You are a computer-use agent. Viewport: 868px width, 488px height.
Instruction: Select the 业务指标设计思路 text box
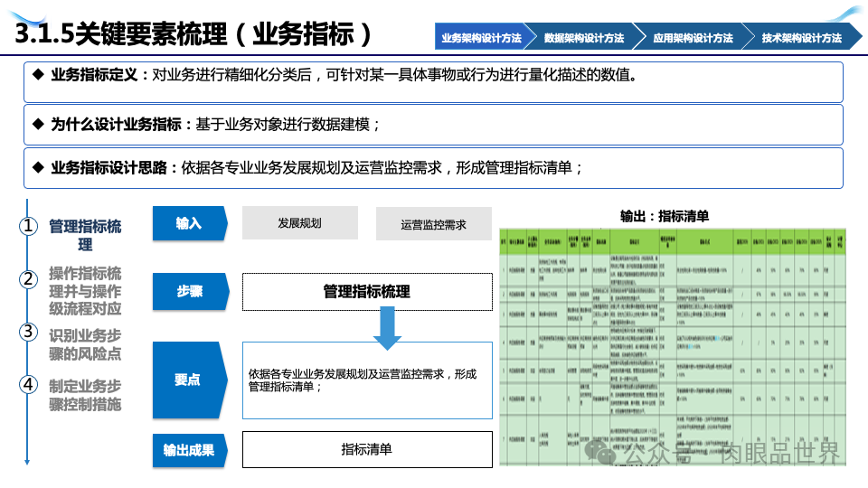433,168
